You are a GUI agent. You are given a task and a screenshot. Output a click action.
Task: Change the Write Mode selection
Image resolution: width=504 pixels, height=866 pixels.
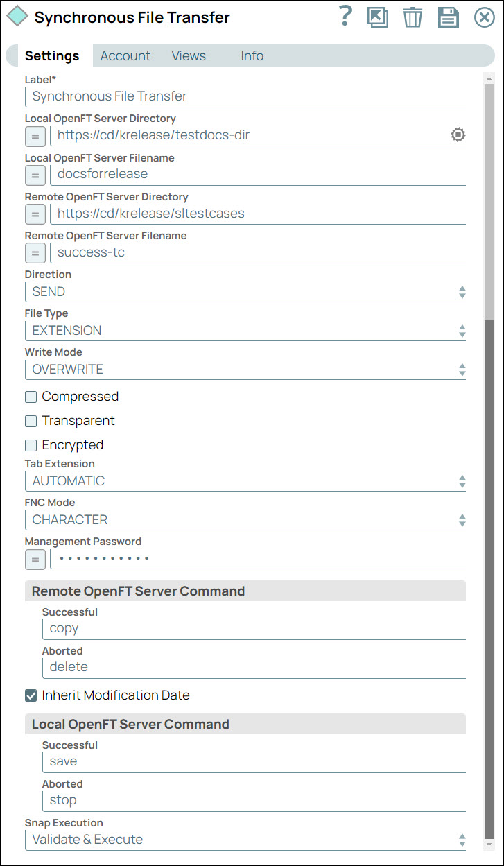[x=462, y=369]
